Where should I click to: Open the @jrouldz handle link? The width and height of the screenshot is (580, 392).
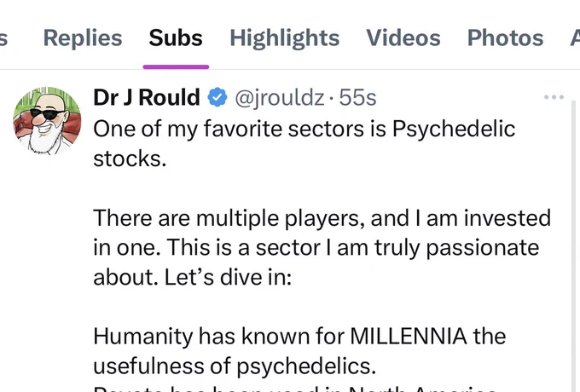280,97
